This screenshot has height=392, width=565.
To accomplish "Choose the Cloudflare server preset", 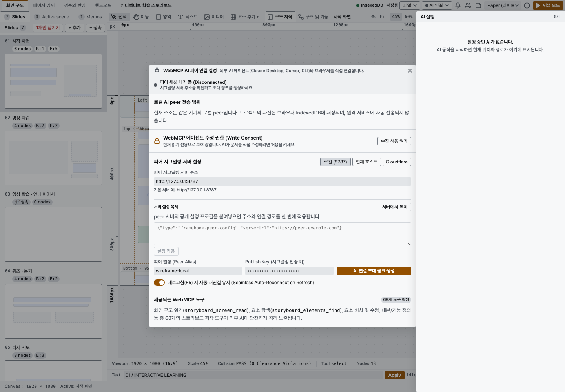I will pos(397,162).
